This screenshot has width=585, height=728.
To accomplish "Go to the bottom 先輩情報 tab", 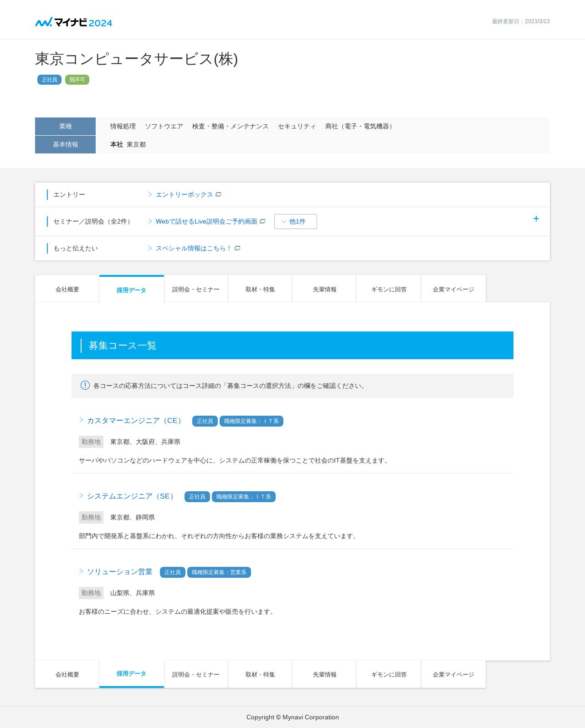I will point(324,674).
